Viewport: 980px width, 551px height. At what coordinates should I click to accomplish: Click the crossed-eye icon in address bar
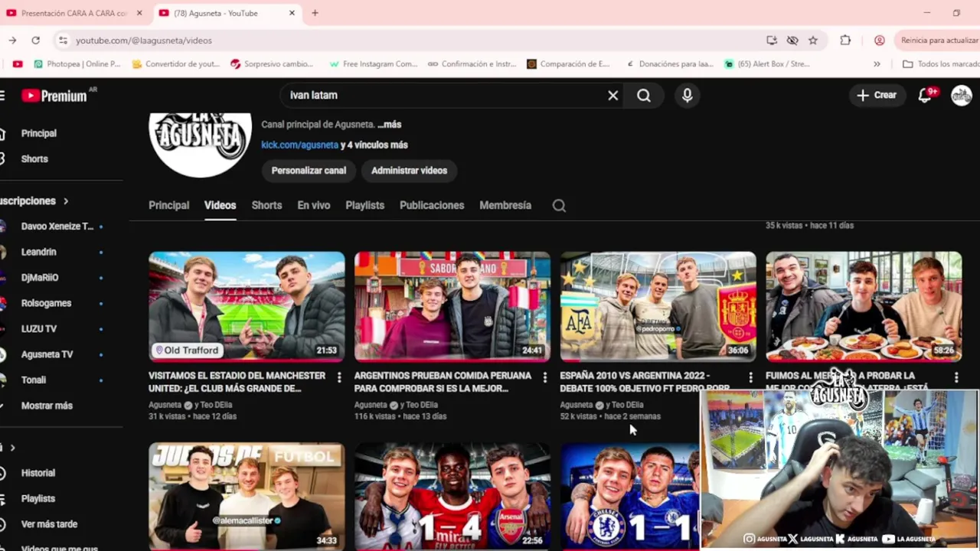(792, 41)
